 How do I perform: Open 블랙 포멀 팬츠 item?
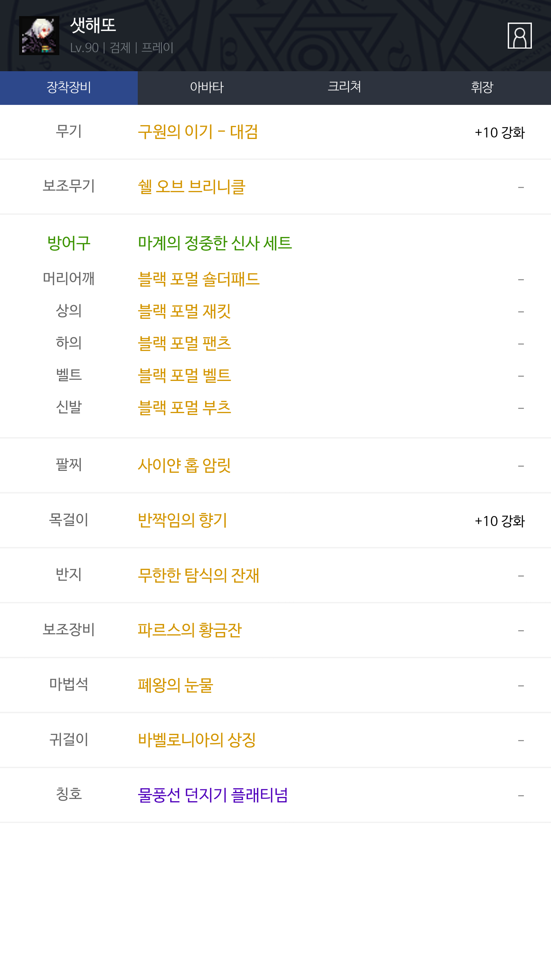coord(184,343)
